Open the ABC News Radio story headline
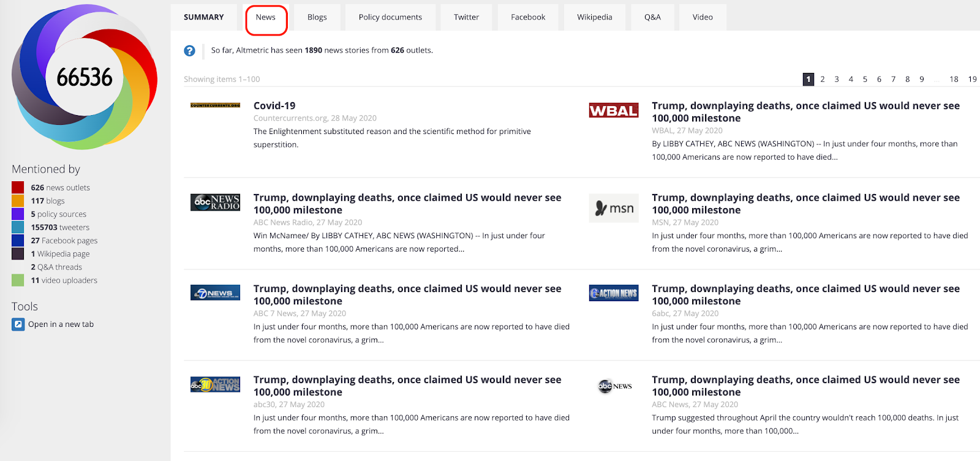Image resolution: width=980 pixels, height=461 pixels. 407,203
